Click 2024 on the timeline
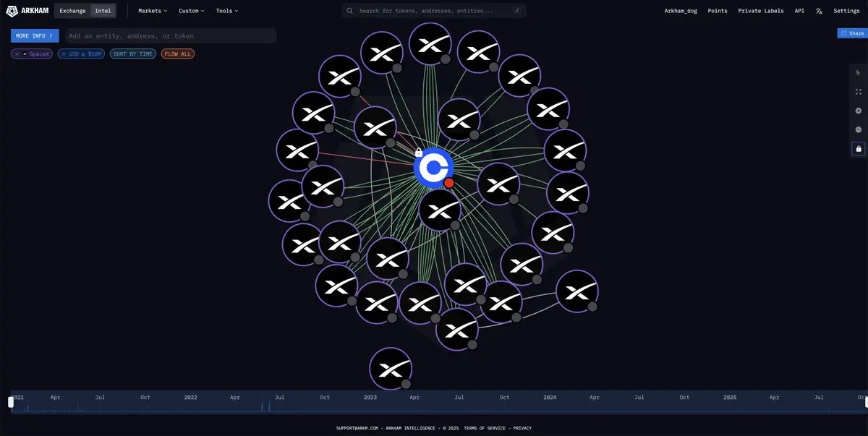This screenshot has width=868, height=436. coord(550,397)
